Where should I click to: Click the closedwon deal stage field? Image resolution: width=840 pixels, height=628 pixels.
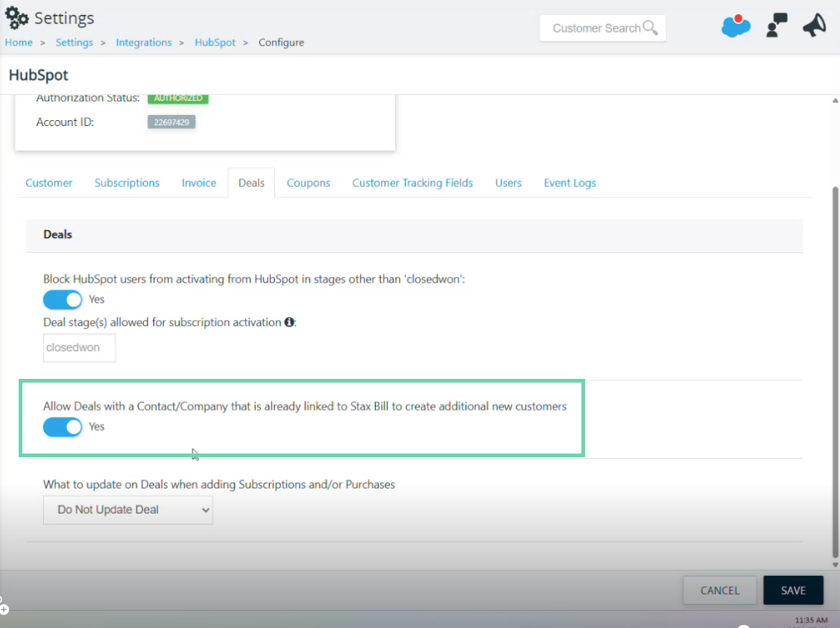[79, 348]
